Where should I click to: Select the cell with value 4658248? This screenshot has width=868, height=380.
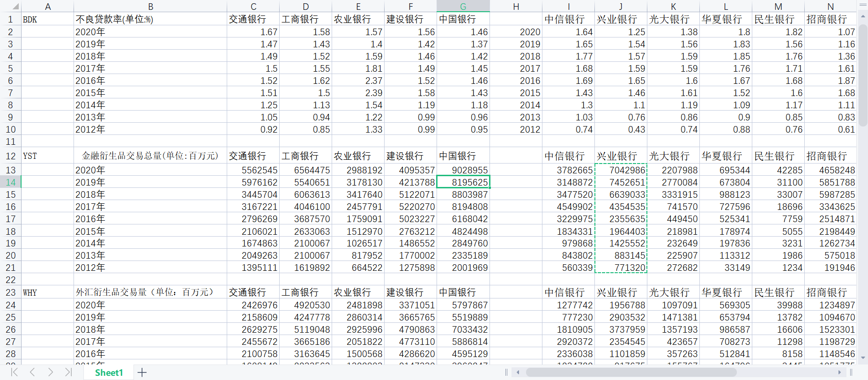click(831, 170)
